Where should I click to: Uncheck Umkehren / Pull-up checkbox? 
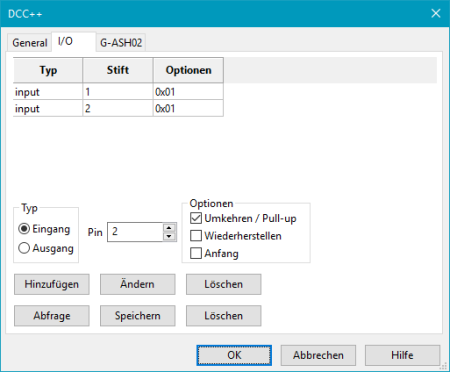(196, 218)
